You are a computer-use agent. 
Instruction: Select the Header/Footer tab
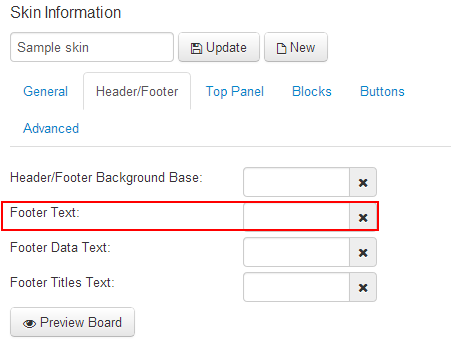137,91
